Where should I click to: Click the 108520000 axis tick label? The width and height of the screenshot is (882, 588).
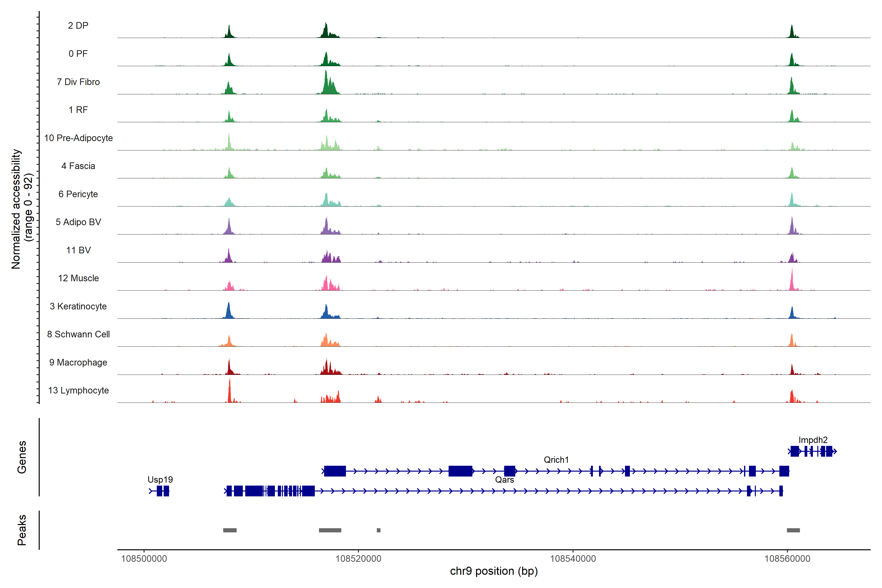click(x=358, y=559)
